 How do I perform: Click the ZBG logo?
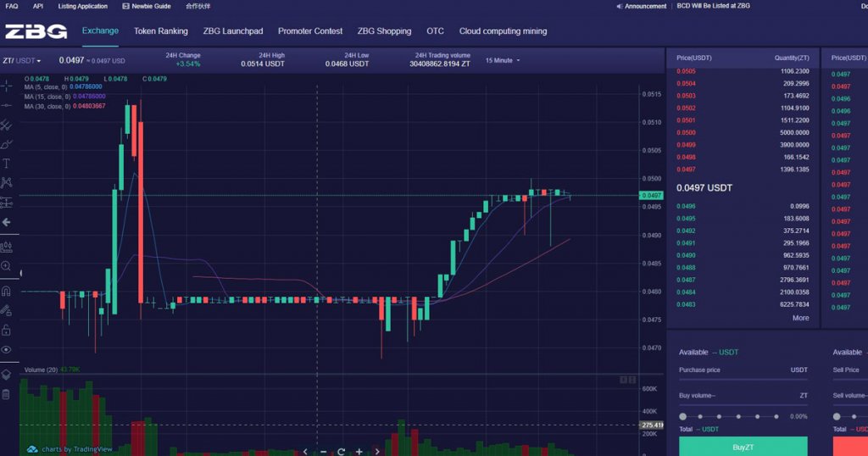coord(36,31)
